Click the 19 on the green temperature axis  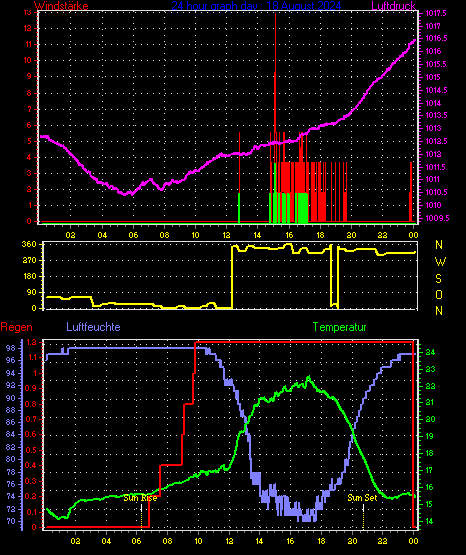point(429,436)
